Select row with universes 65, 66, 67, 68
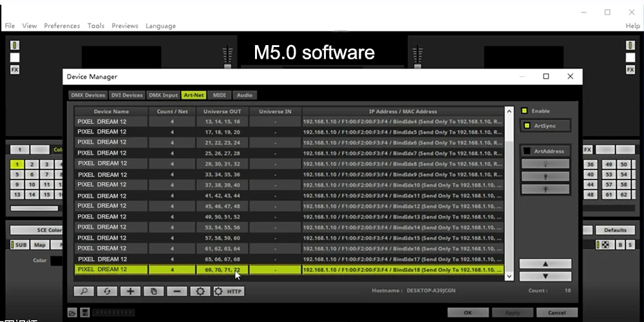 click(289, 259)
